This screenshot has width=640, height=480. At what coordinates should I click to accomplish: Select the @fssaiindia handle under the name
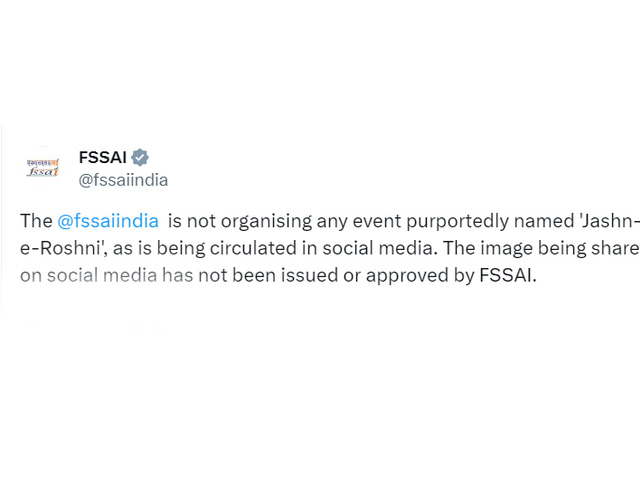coord(123,180)
